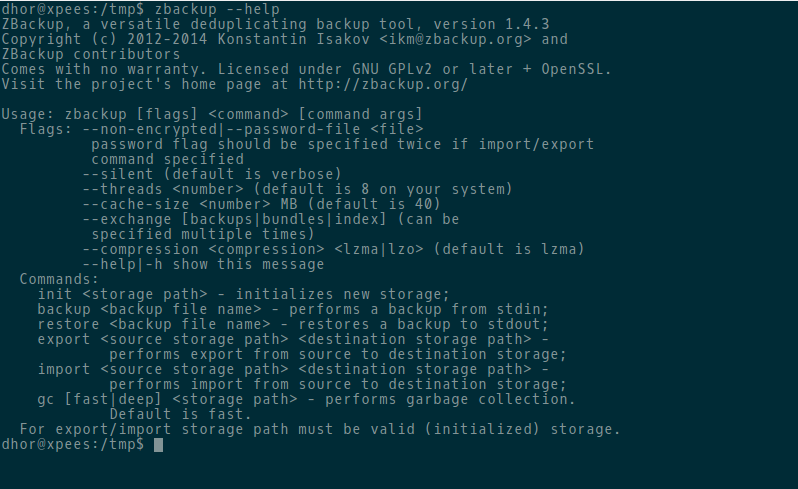The image size is (798, 489).
Task: Click the 'Commands:' heading text
Action: click(x=59, y=279)
